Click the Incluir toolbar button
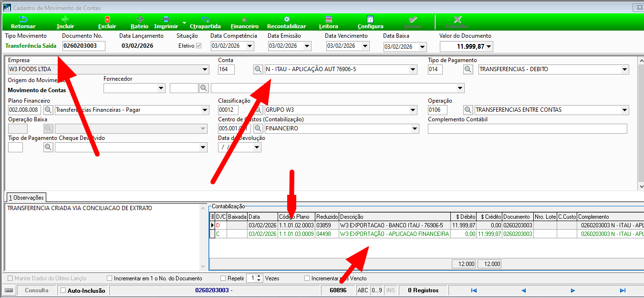Screen dimensions: 644x298 click(x=65, y=22)
